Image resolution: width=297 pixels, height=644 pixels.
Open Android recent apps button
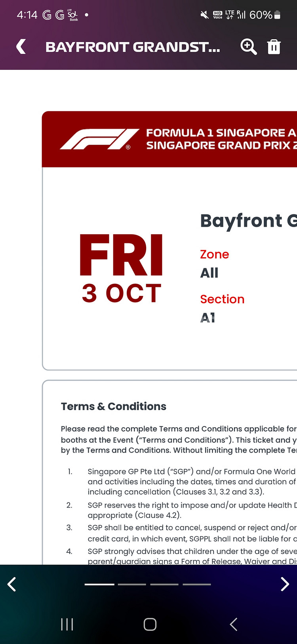click(x=67, y=625)
